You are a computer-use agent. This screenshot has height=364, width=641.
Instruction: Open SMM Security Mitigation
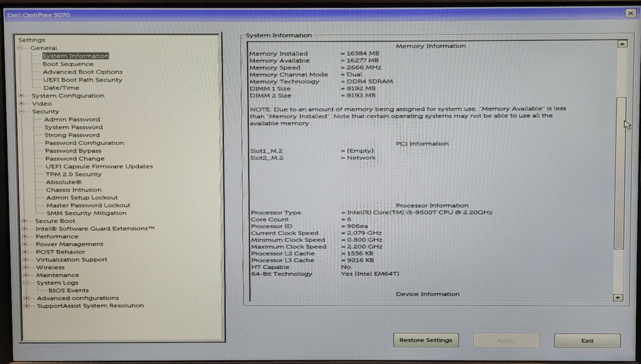(x=87, y=213)
